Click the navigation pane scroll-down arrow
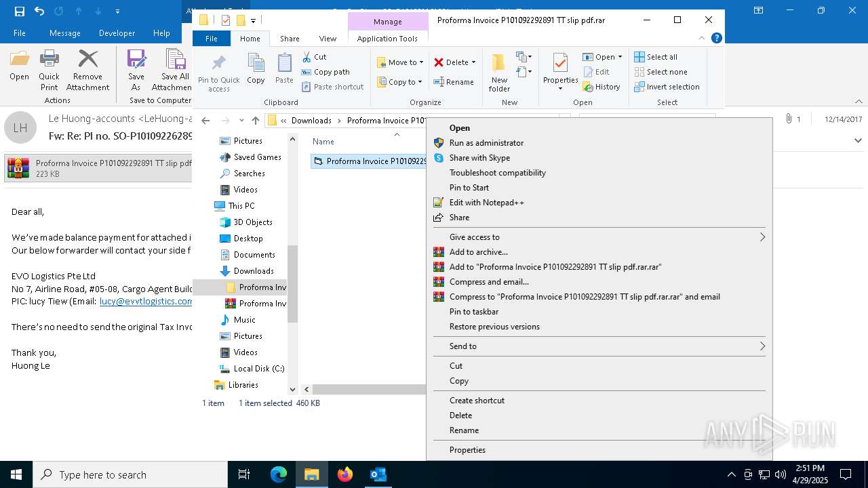Image resolution: width=868 pixels, height=488 pixels. tap(292, 390)
